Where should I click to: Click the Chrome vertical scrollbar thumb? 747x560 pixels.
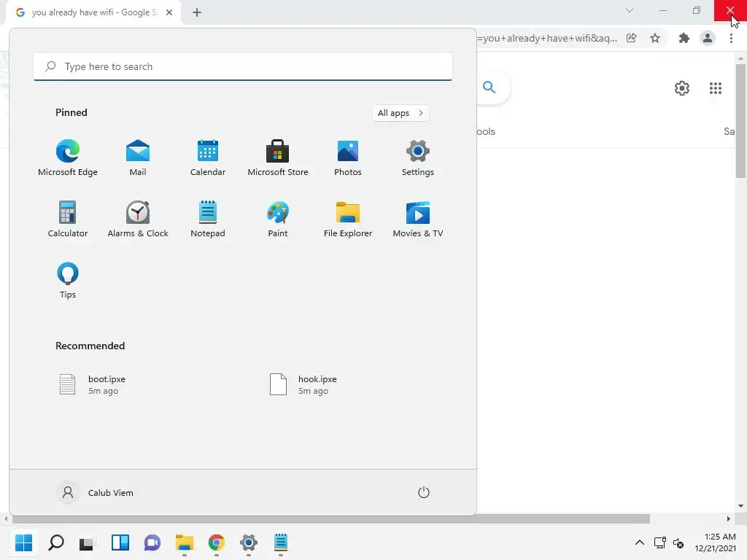[x=741, y=121]
